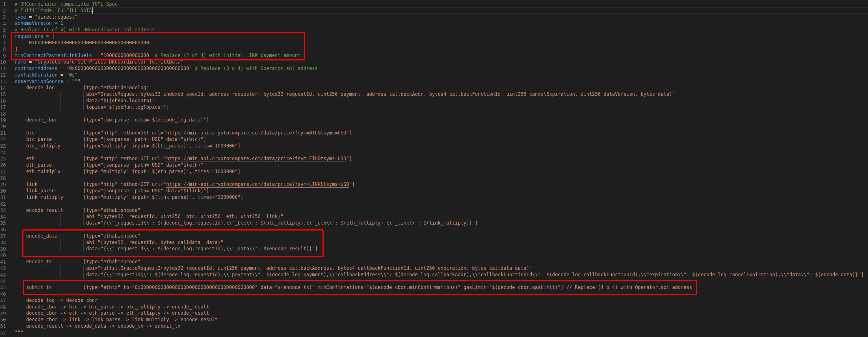Click the contractAddress key name
The image size is (868, 337).
point(36,68)
